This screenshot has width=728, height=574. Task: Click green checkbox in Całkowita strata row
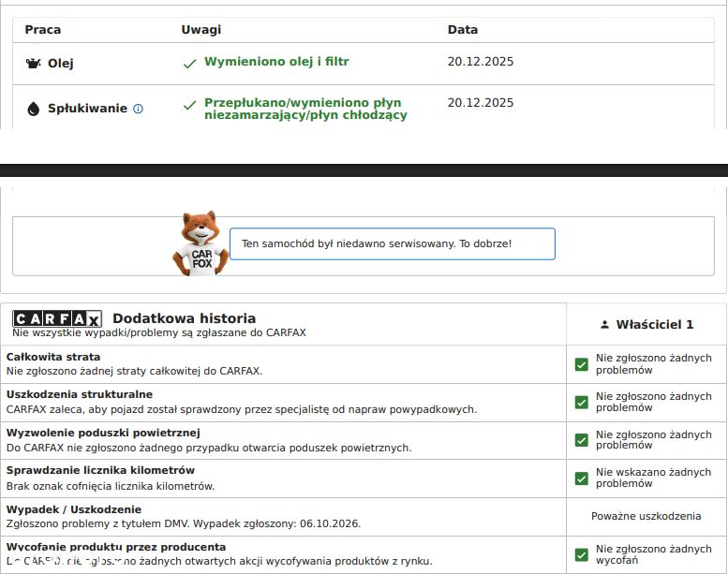pyautogui.click(x=581, y=364)
